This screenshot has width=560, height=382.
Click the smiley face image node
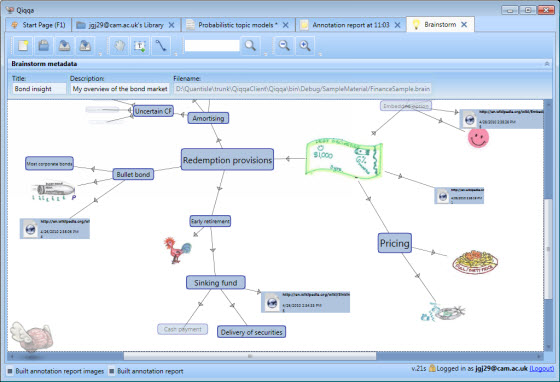point(478,138)
